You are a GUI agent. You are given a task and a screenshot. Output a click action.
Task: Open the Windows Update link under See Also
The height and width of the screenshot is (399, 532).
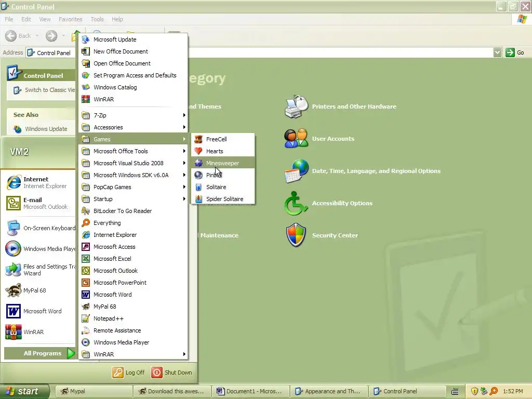(x=46, y=129)
